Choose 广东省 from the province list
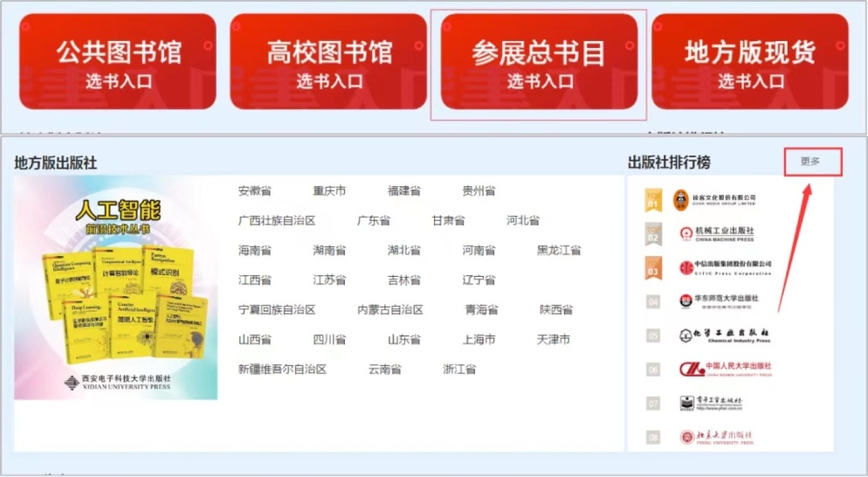 tap(374, 221)
